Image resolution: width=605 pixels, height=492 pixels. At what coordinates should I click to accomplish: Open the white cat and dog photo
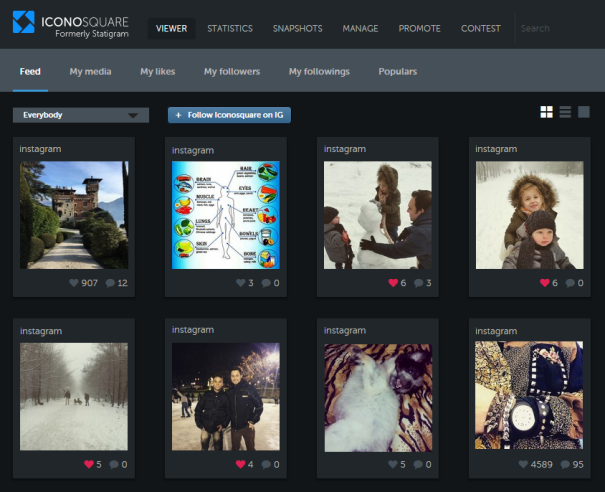coord(378,398)
